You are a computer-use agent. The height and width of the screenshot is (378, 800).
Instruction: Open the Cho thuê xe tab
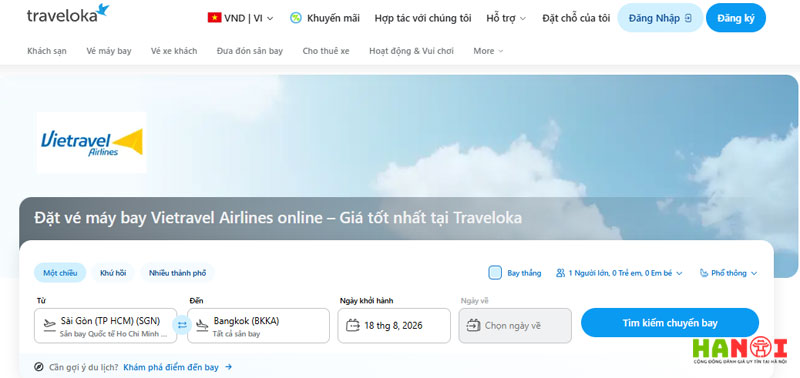pos(326,51)
